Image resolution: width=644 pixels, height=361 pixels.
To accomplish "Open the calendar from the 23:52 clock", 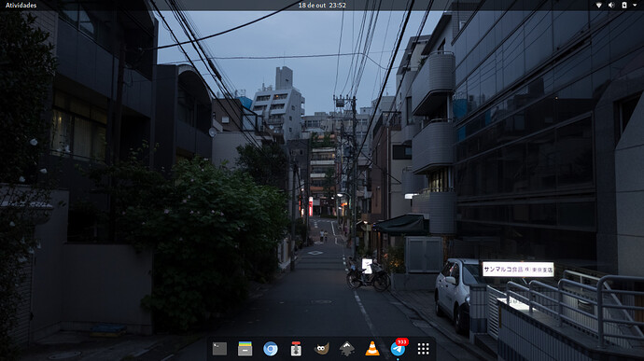I will coord(337,6).
